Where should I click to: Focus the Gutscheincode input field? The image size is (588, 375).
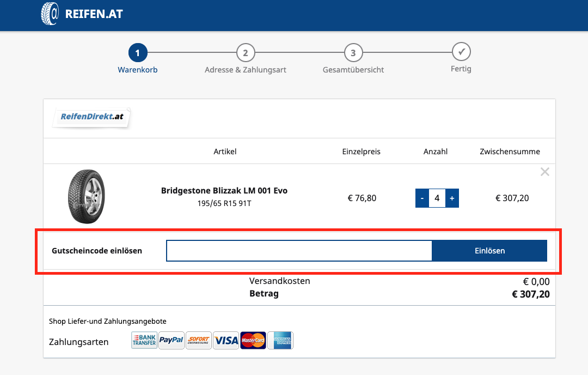click(x=299, y=251)
